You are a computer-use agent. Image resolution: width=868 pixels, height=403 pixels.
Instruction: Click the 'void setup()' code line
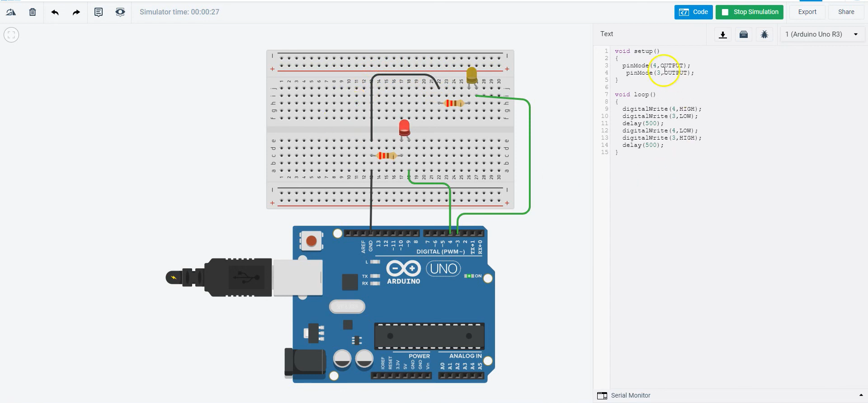pos(637,51)
